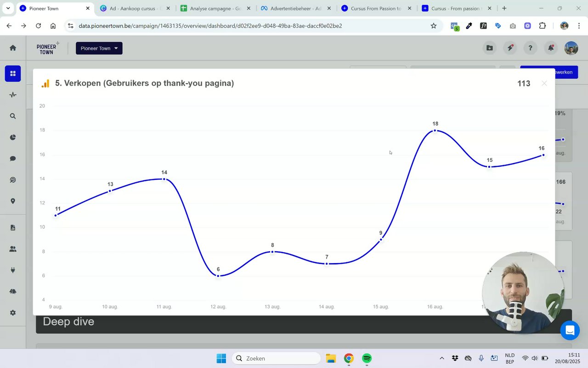This screenshot has width=588, height=368.
Task: Open the chat bubble icon in sidebar
Action: click(13, 159)
